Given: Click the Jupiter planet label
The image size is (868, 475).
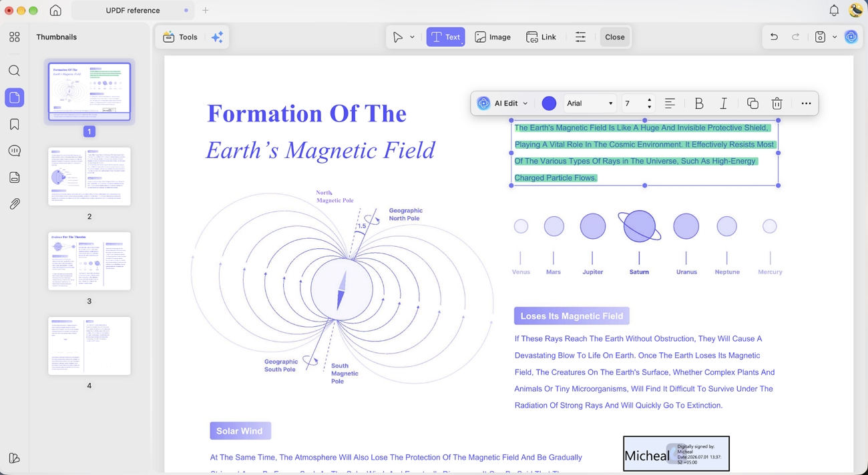Looking at the screenshot, I should (x=593, y=272).
